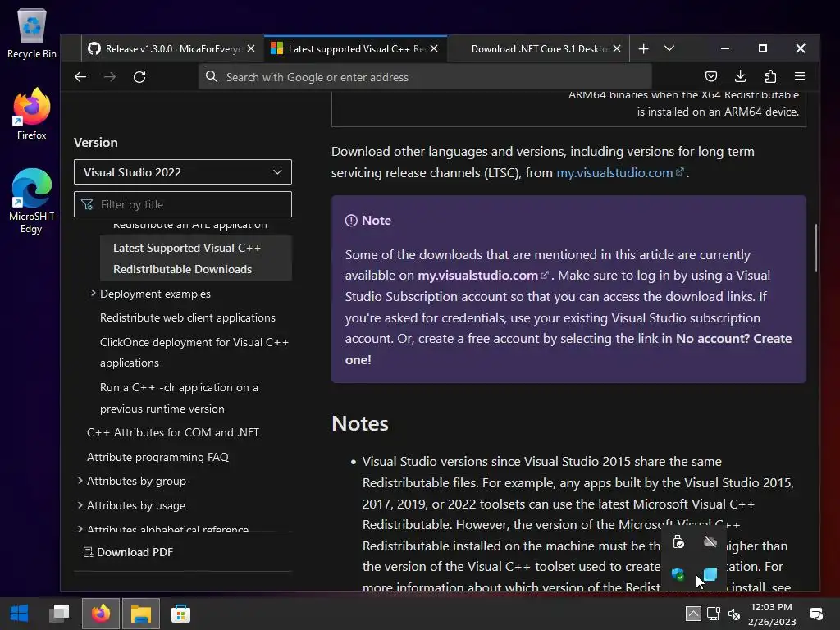The image size is (840, 630).
Task: Open Task View on the taskbar
Action: point(59,614)
